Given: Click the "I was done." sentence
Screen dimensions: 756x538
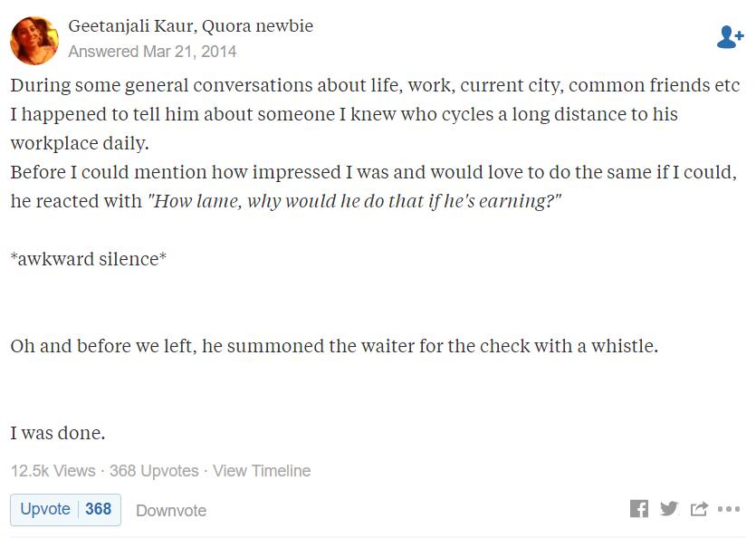Looking at the screenshot, I should click(x=58, y=433).
